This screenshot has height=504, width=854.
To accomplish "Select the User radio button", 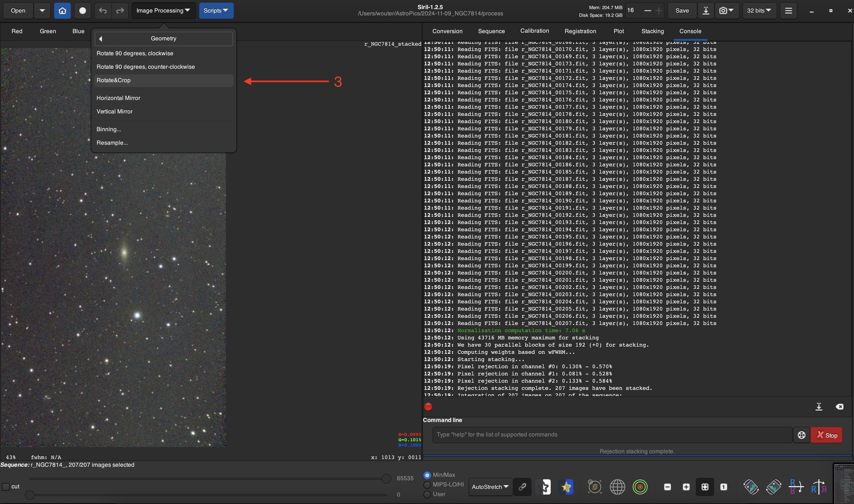I will pos(427,494).
